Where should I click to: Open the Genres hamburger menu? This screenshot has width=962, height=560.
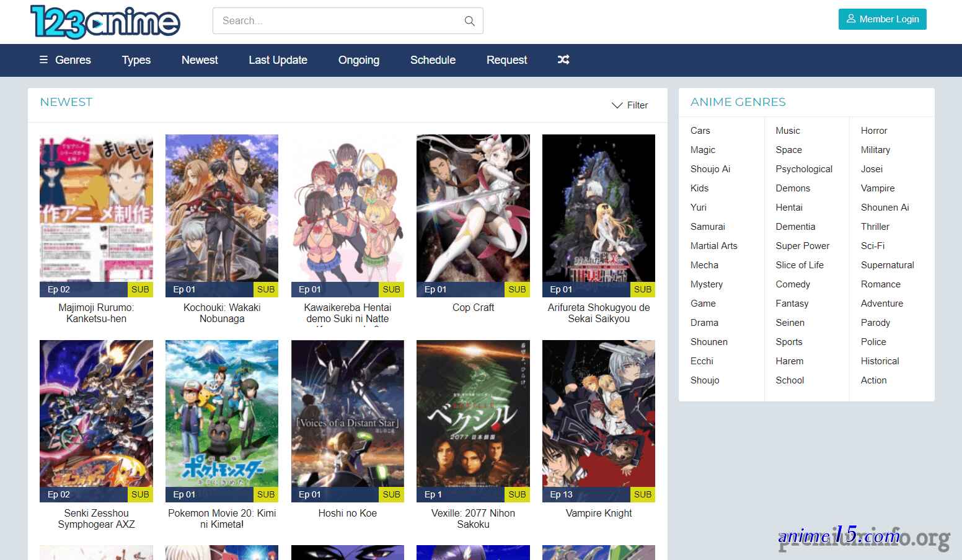(x=65, y=59)
